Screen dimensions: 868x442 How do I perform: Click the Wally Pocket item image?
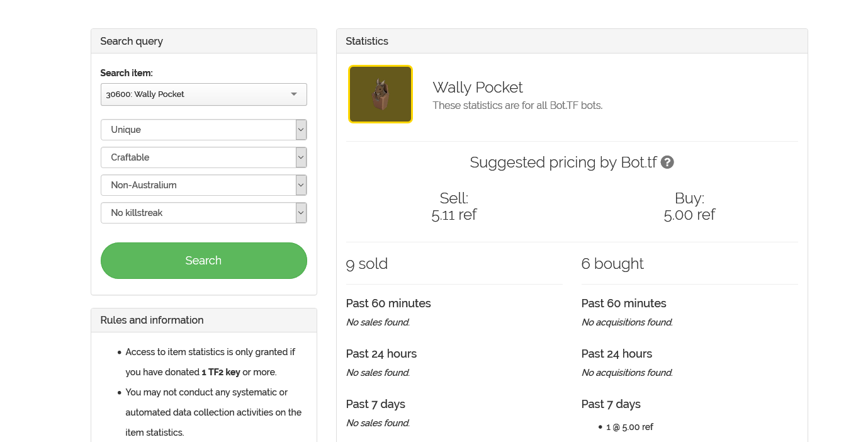(380, 94)
